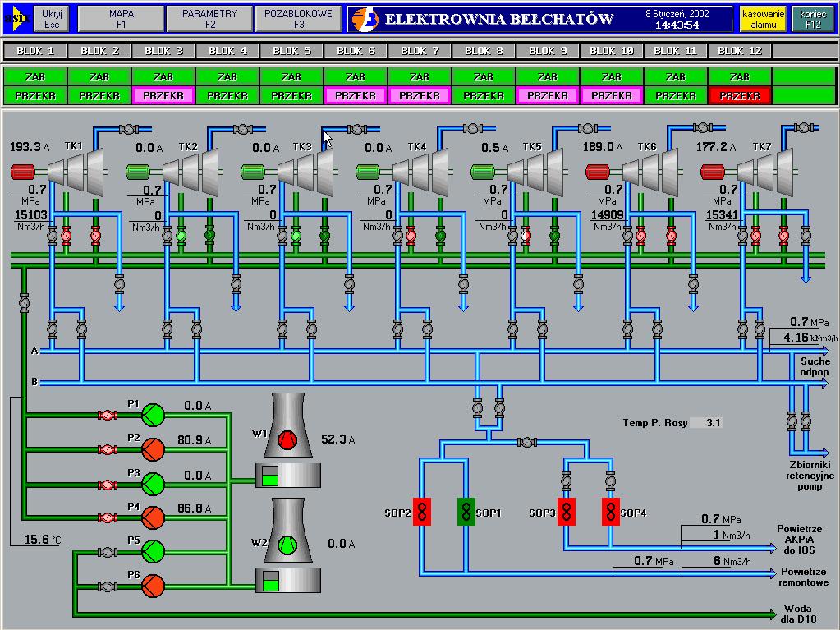This screenshot has width=840, height=630.
Task: Click pump P4 orange circle symbol
Action: tap(154, 517)
